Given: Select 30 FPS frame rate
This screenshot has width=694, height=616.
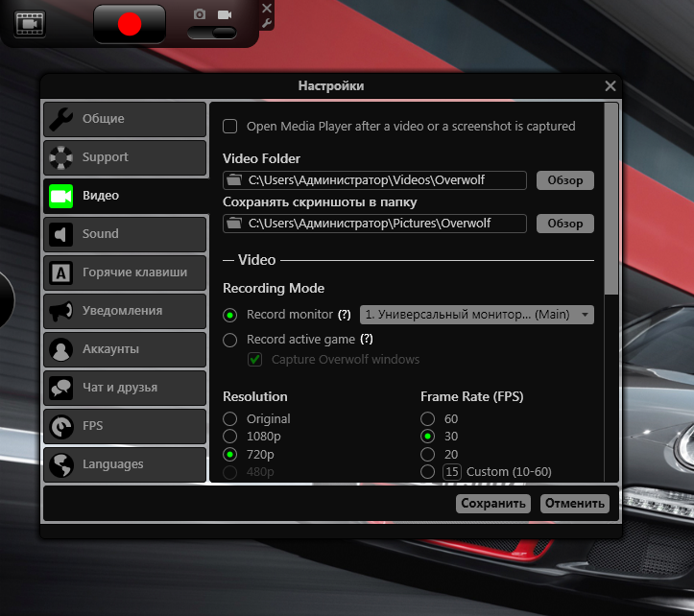Looking at the screenshot, I should click(x=427, y=437).
